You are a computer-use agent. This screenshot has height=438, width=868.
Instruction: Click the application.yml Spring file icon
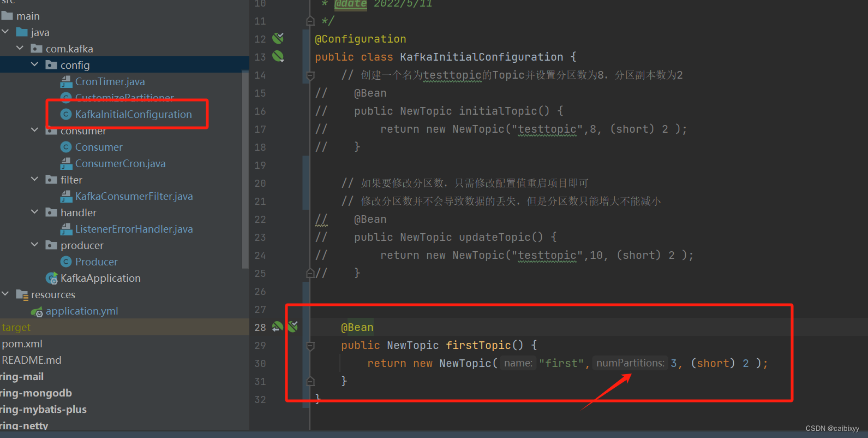[37, 311]
